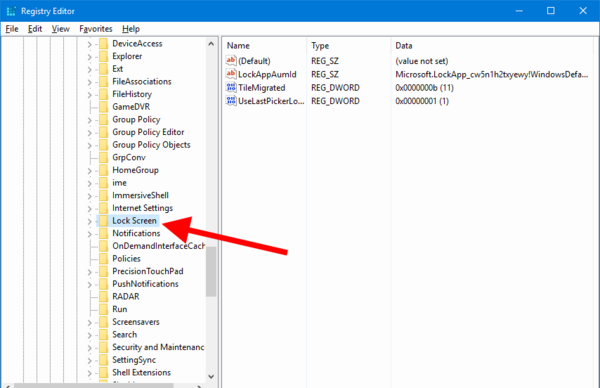Click the Registry Editor title bar icon
The width and height of the screenshot is (600, 388).
[11, 11]
